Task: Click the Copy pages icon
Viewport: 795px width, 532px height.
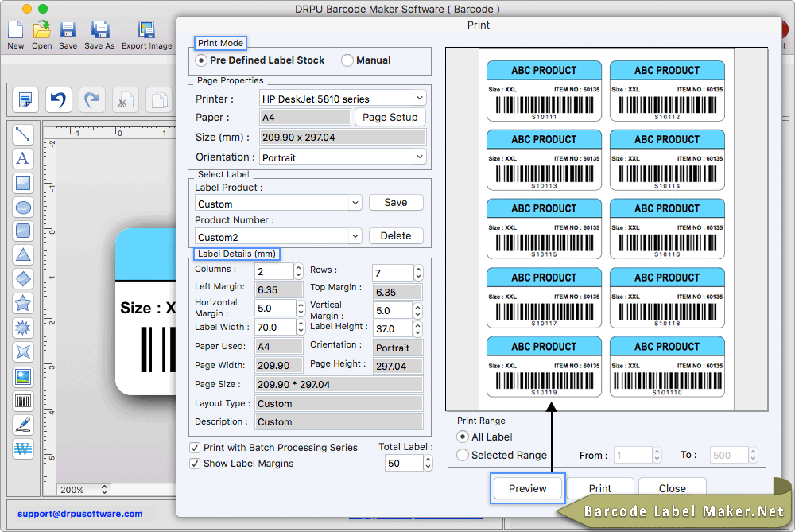Action: [159, 99]
